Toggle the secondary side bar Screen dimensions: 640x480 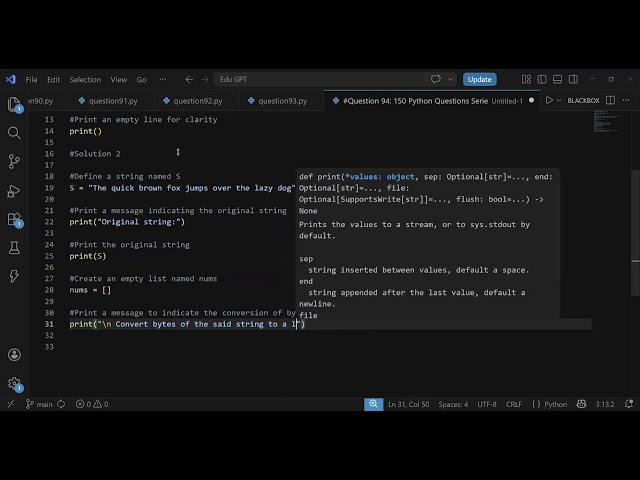click(573, 79)
